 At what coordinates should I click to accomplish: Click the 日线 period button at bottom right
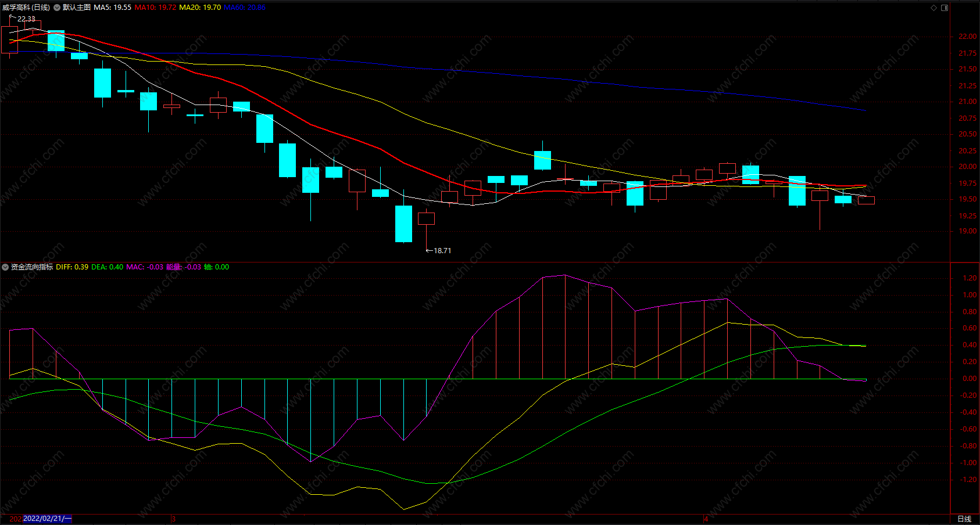964,519
